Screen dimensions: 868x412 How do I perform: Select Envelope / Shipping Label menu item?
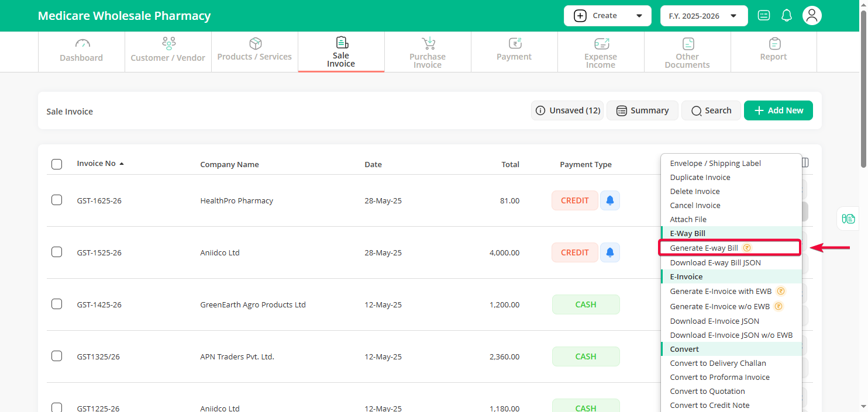[731, 163]
